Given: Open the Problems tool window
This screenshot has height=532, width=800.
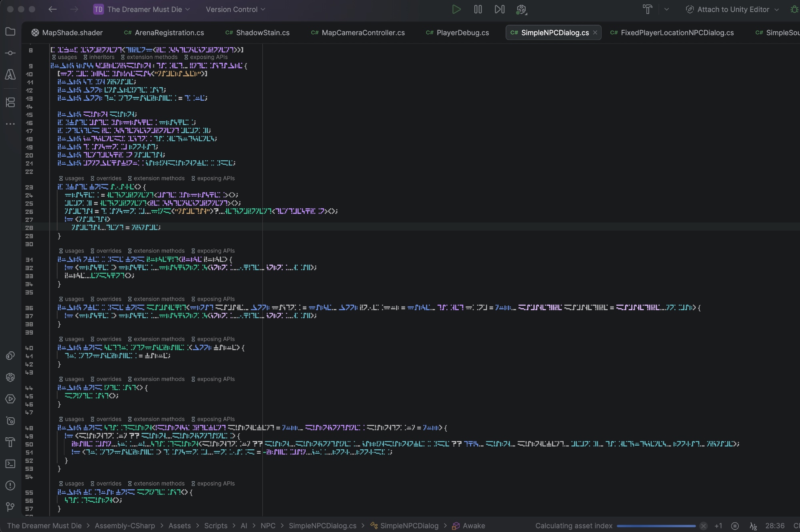Looking at the screenshot, I should coord(10,485).
